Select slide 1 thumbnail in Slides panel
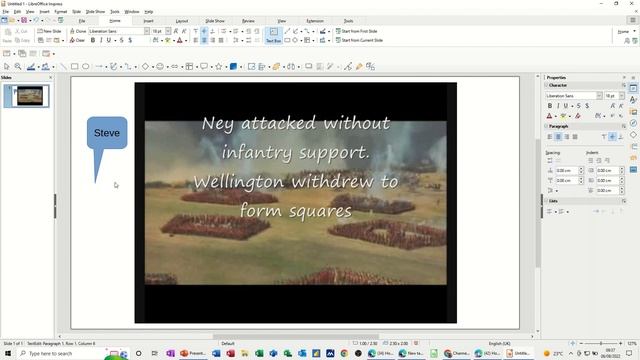 click(27, 96)
